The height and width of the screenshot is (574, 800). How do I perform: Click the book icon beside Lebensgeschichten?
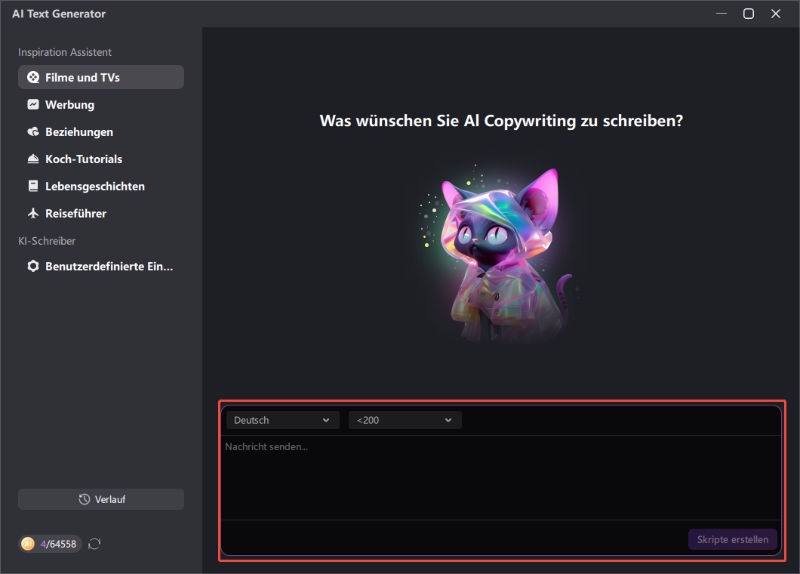[33, 186]
